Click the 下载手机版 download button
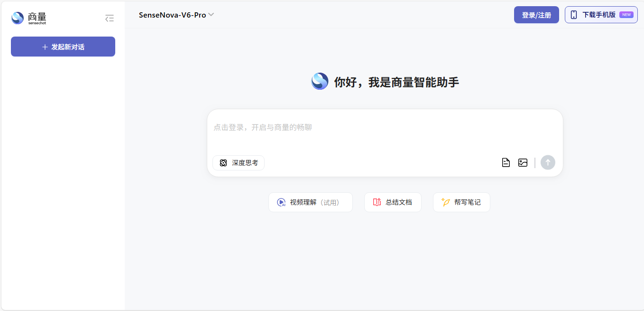The image size is (644, 311). (x=601, y=15)
